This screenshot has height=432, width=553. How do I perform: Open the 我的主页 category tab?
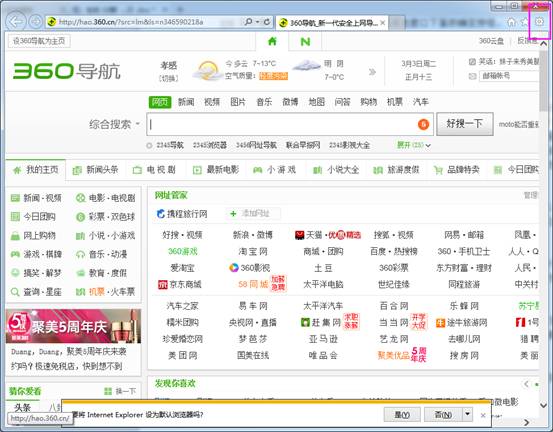tap(36, 170)
